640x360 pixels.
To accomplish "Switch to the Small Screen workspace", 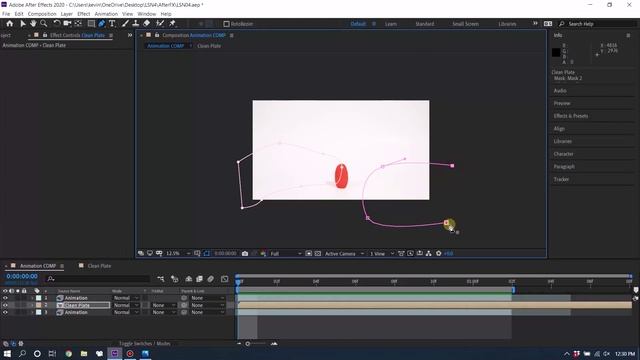I will click(x=465, y=24).
